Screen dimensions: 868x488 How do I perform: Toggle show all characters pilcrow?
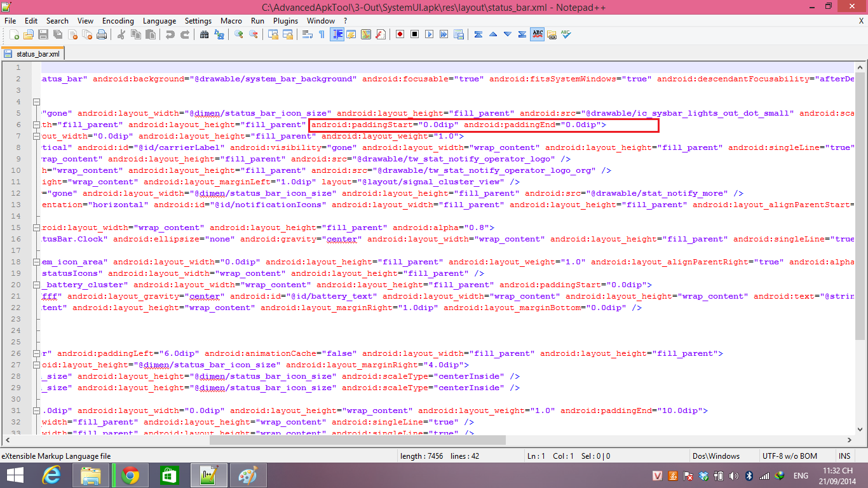[x=322, y=34]
